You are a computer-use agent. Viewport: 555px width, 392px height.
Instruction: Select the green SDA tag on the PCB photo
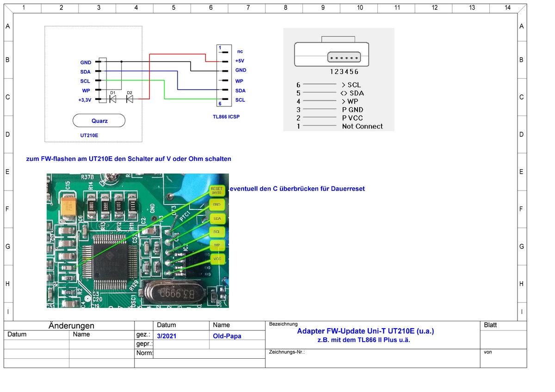(216, 218)
